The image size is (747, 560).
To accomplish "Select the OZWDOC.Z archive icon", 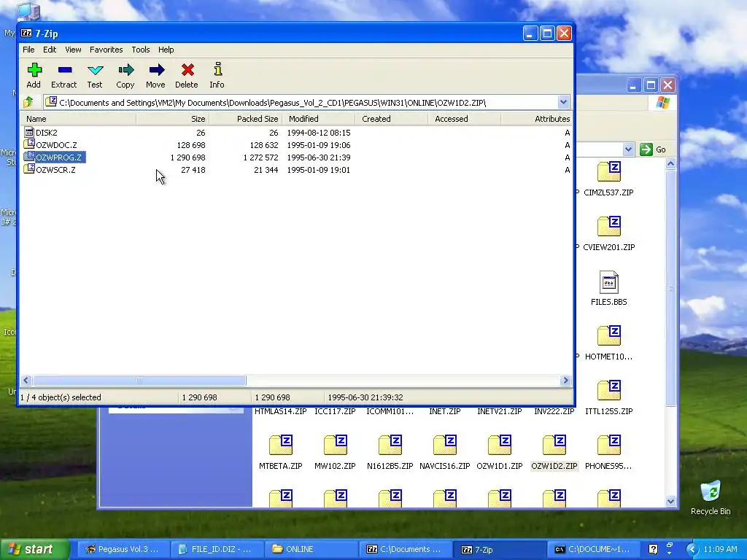I will pos(29,144).
